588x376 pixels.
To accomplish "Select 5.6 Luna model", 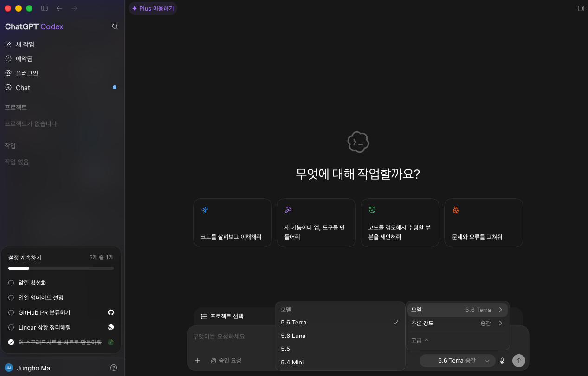I will (x=340, y=336).
